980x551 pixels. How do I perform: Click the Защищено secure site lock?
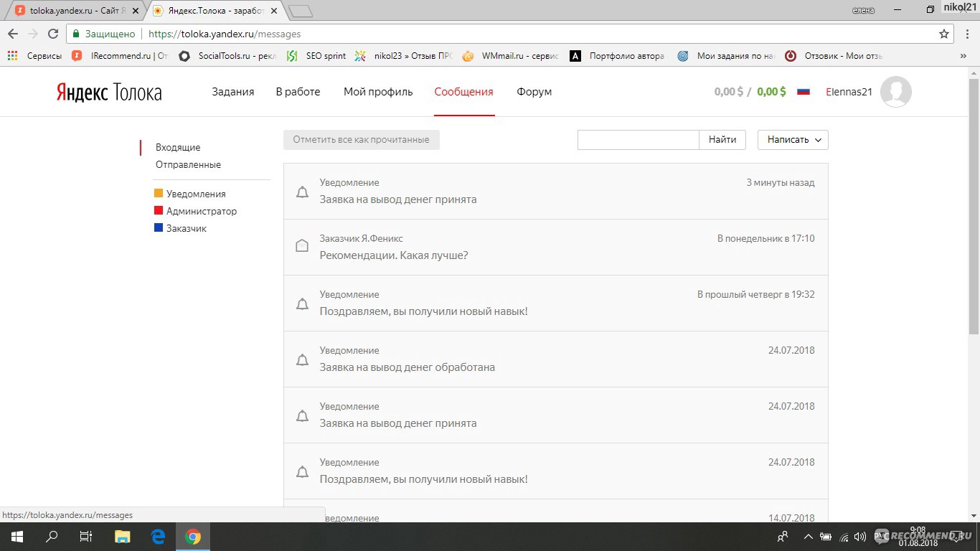(x=103, y=34)
